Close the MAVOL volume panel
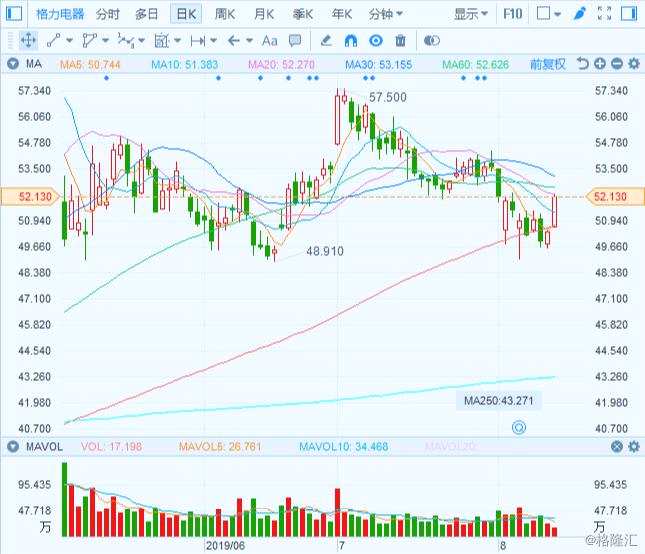 click(617, 446)
